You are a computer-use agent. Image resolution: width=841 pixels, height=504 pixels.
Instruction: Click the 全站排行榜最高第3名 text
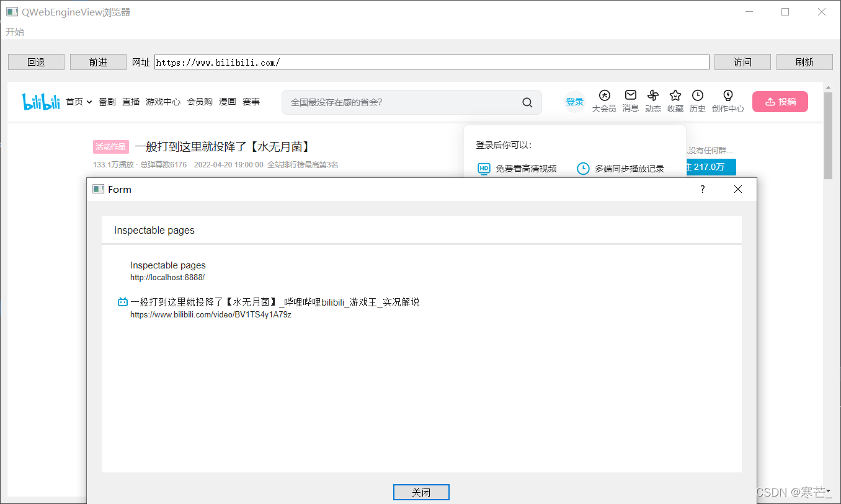(303, 165)
